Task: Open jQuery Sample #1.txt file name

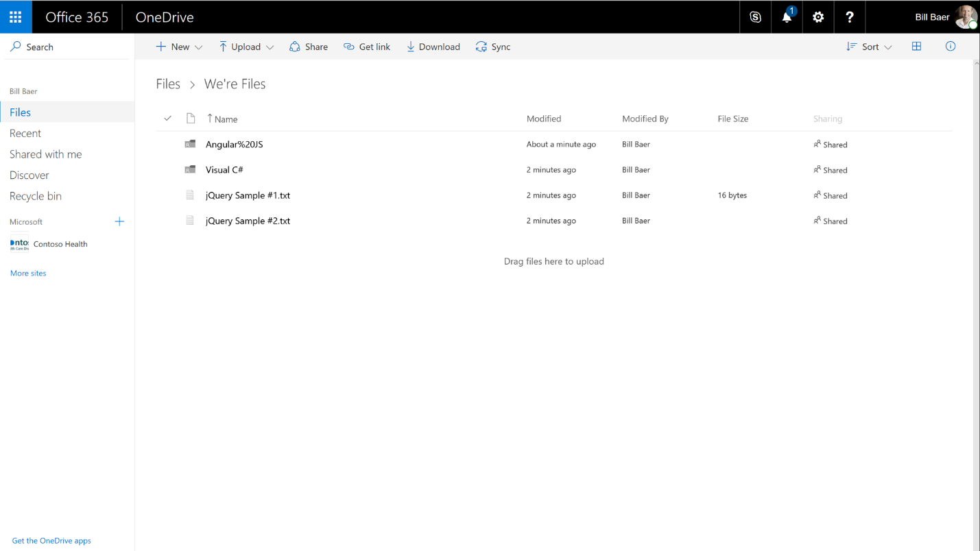Action: (248, 195)
